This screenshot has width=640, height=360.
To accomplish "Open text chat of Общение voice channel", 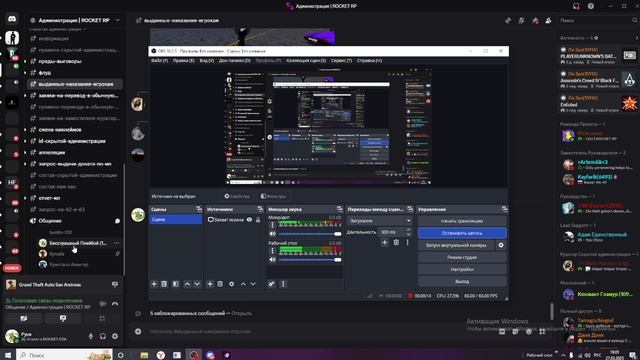I will [x=117, y=221].
